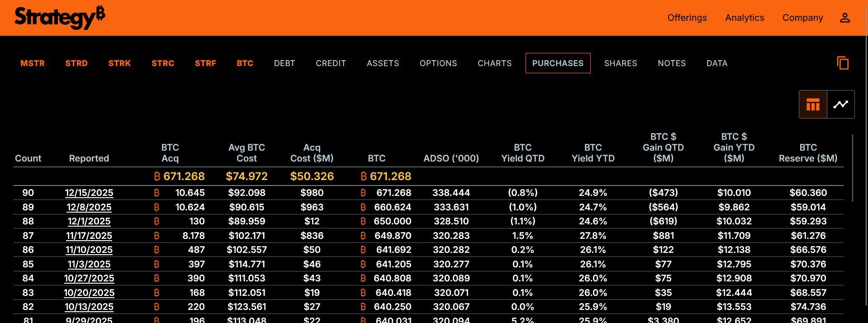The width and height of the screenshot is (868, 323).
Task: Click the copy icon beside the tabs
Action: coord(842,63)
